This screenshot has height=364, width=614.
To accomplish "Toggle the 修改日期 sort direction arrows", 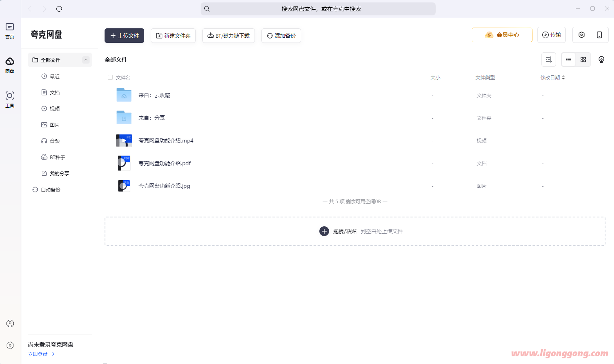I will (x=564, y=77).
